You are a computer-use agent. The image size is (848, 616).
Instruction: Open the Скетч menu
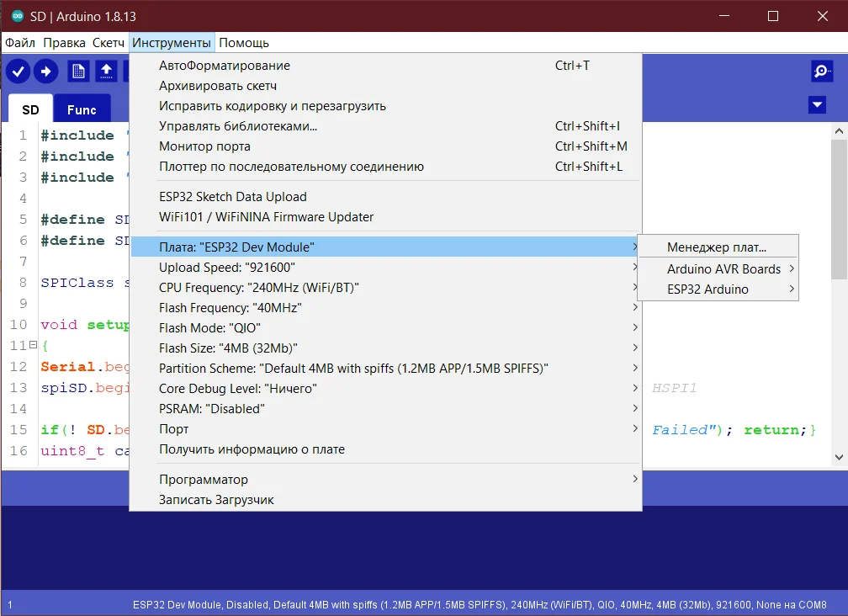click(109, 43)
